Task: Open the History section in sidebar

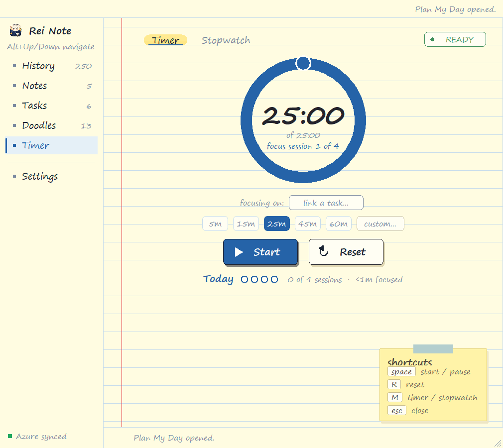Action: click(x=52, y=66)
